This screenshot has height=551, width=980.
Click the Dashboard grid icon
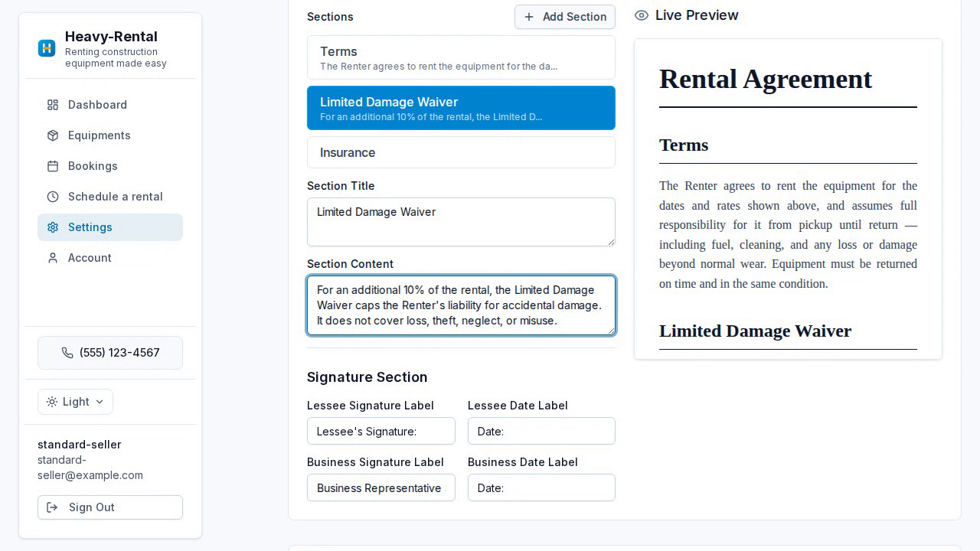(53, 105)
